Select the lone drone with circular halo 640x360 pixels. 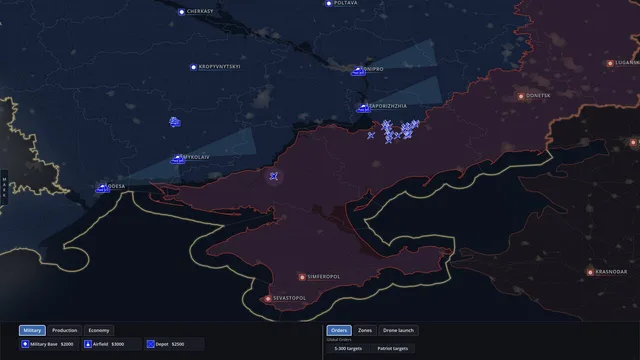274,176
